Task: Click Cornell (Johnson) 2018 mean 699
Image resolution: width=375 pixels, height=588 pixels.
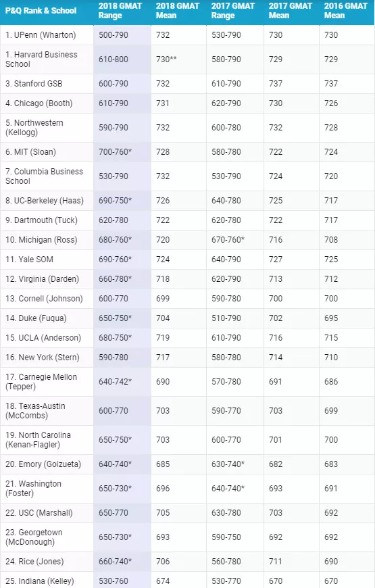Action: click(163, 299)
